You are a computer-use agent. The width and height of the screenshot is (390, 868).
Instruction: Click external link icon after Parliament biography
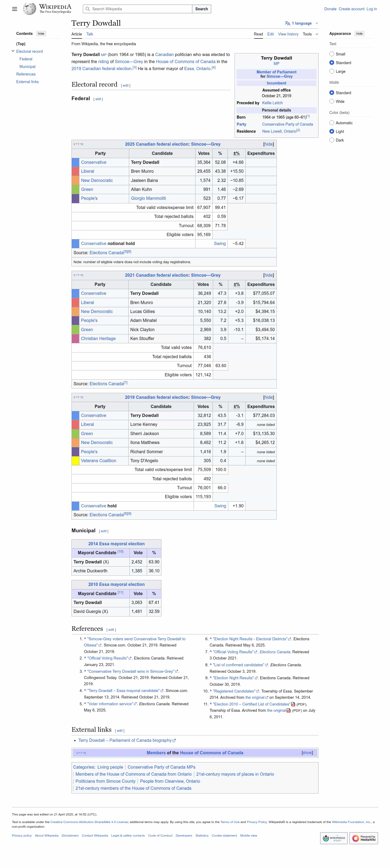pos(174,740)
